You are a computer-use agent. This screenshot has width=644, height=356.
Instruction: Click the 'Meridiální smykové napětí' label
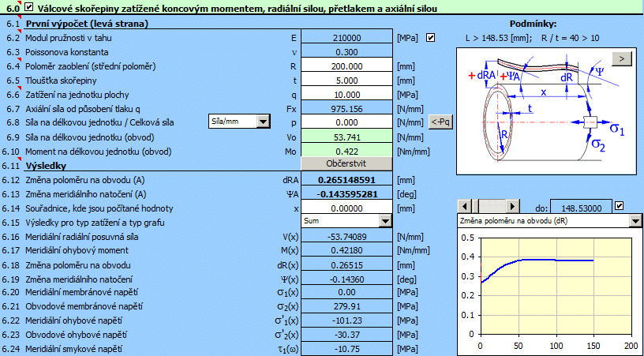tap(74, 349)
